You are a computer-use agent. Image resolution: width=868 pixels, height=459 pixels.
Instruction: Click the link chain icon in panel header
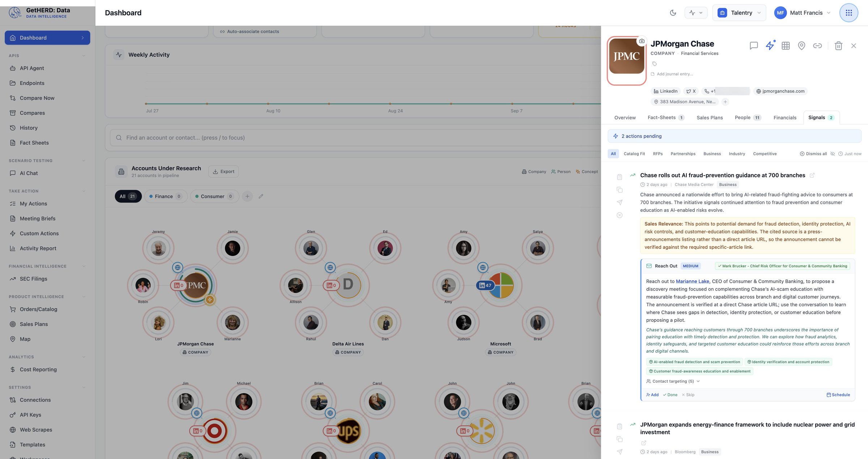817,46
